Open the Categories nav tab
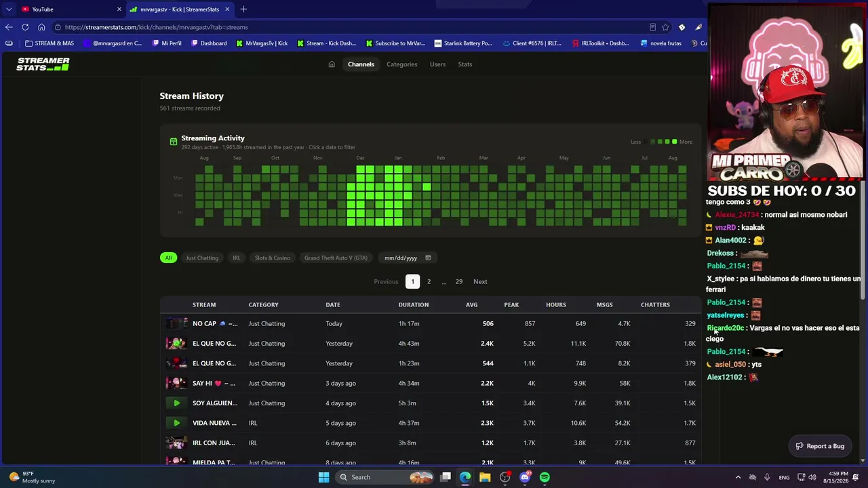Viewport: 868px width, 488px height. point(401,64)
